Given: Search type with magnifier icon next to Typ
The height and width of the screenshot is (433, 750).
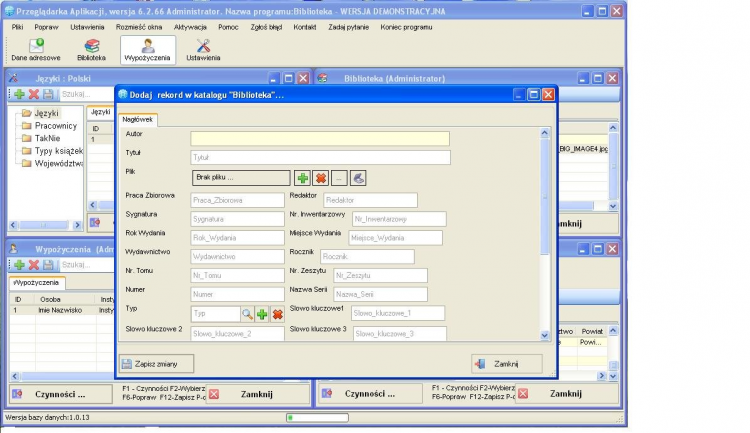Looking at the screenshot, I should click(247, 314).
